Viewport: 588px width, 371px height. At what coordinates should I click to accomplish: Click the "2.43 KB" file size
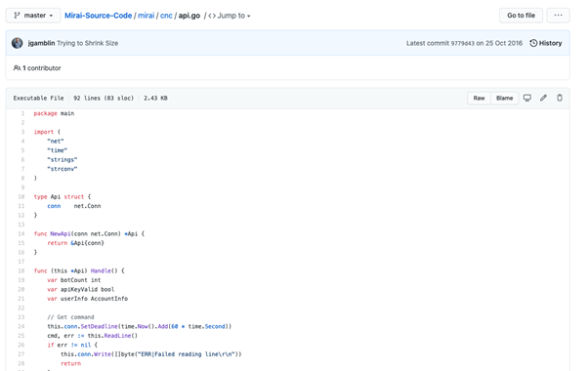coord(155,99)
